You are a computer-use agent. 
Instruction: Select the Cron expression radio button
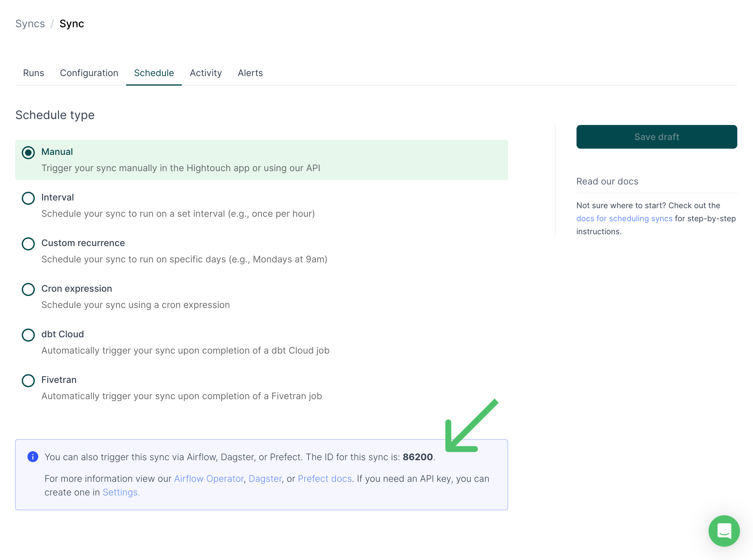tap(28, 290)
